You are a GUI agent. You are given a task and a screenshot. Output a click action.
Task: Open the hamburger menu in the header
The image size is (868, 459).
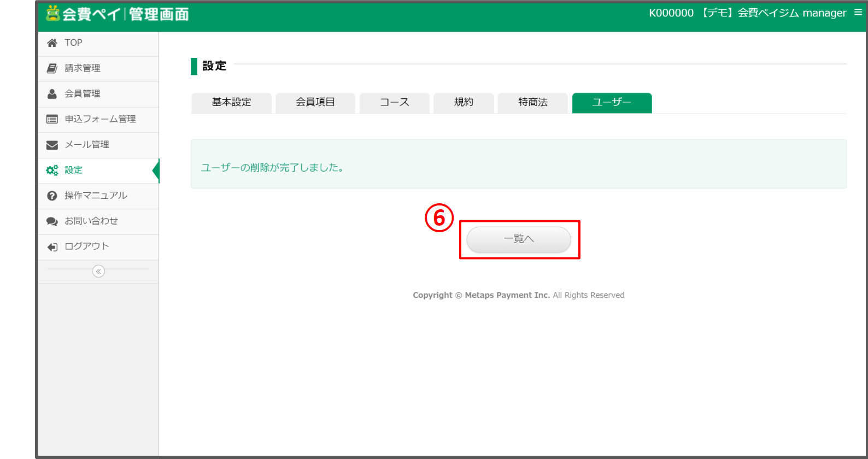[x=858, y=12]
